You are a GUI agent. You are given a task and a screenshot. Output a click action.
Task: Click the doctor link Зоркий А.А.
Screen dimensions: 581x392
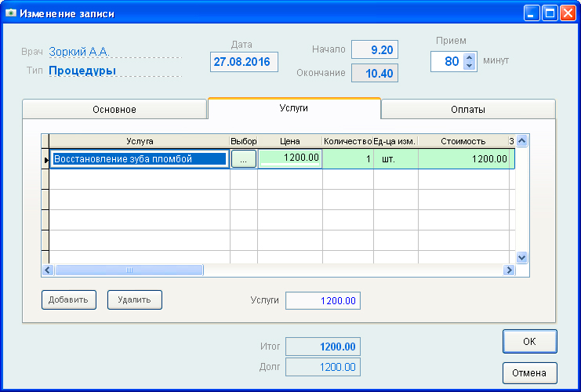(79, 52)
